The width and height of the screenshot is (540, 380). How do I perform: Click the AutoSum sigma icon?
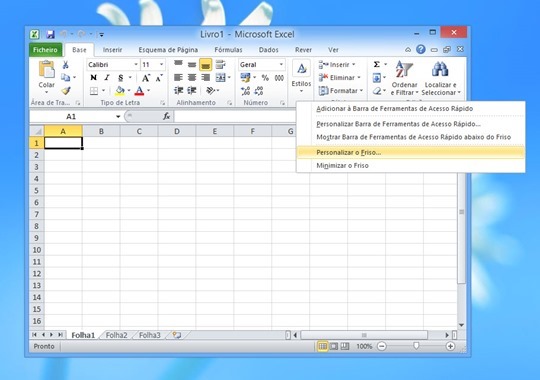click(377, 64)
